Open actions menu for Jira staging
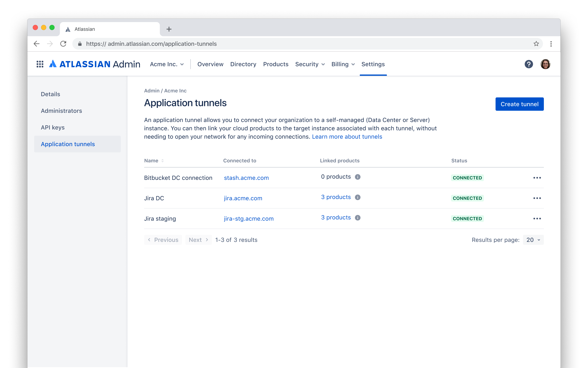This screenshot has height=368, width=588. point(537,219)
